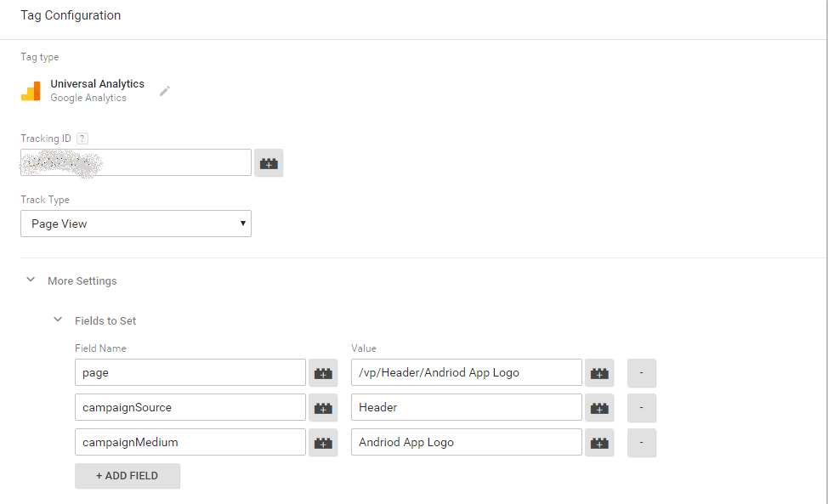Open the Tracking ID help question mark
Viewport: 828px width, 504px height.
(82, 139)
